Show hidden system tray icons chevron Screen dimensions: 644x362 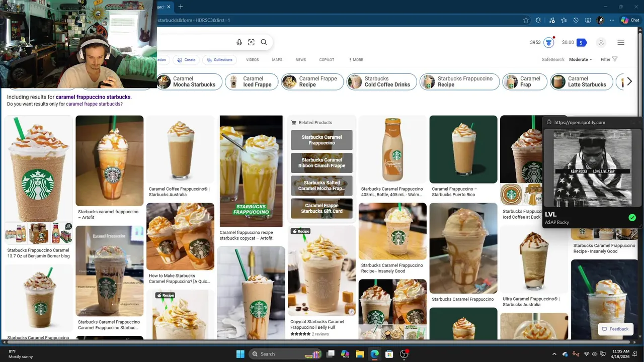555,354
